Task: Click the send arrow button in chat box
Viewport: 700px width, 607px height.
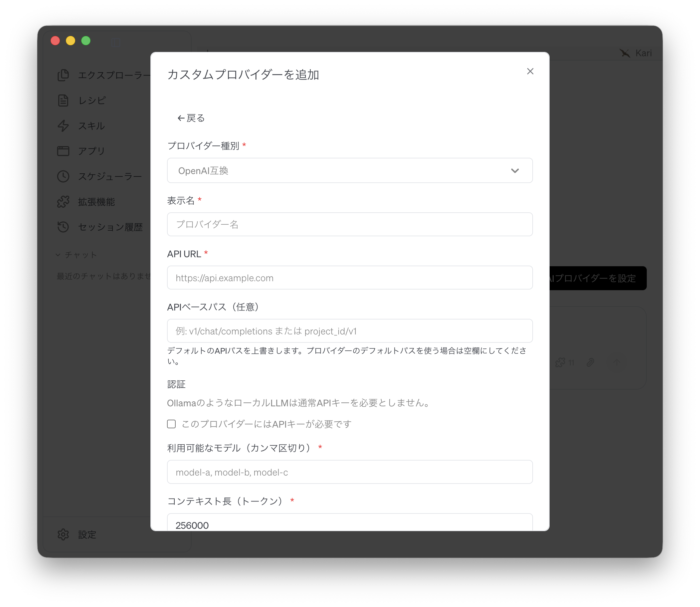Action: [x=616, y=362]
